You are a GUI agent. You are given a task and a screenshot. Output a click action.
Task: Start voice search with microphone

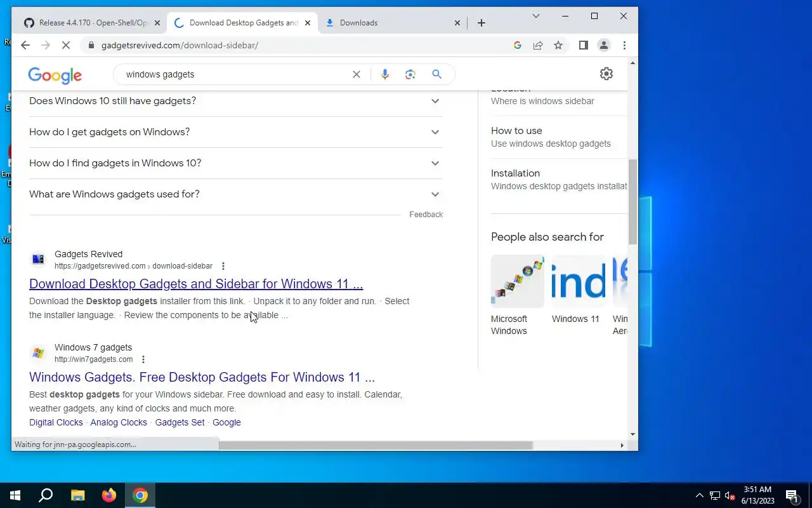tap(384, 74)
